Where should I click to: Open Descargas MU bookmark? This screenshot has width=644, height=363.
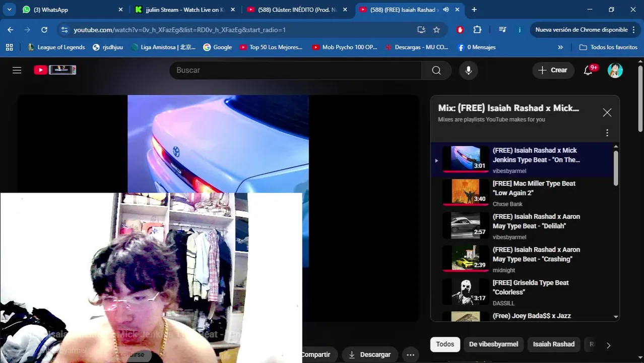click(417, 47)
